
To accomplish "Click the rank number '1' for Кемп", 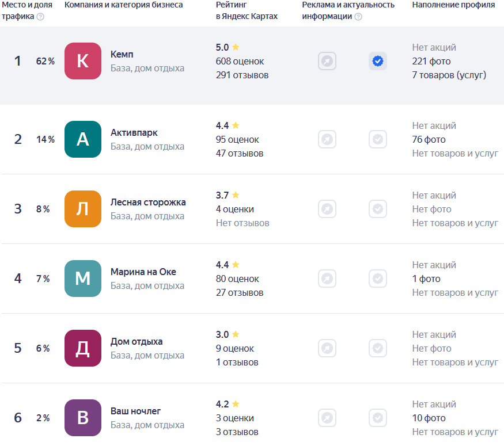I will click(18, 61).
